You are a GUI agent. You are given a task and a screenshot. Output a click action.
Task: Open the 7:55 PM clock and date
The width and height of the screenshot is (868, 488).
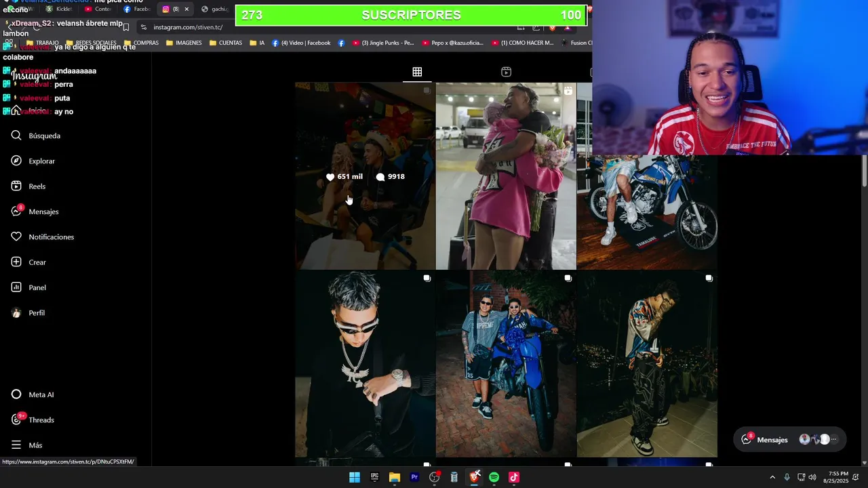coord(835,477)
